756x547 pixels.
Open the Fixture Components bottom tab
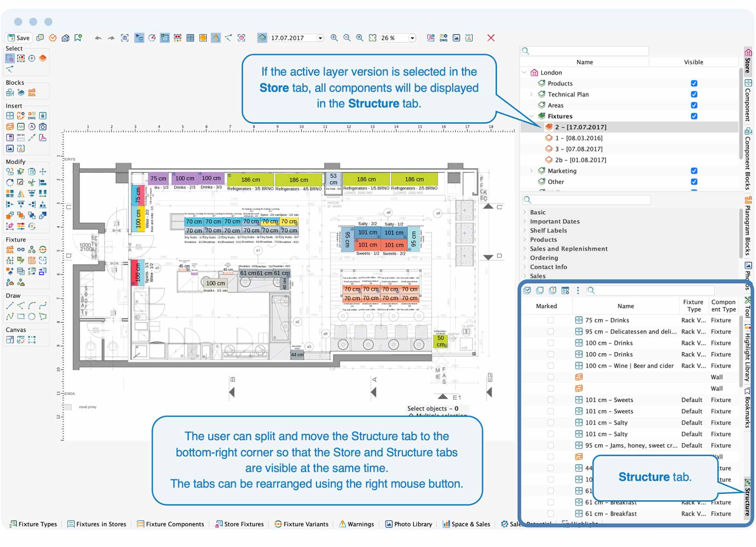click(x=170, y=524)
